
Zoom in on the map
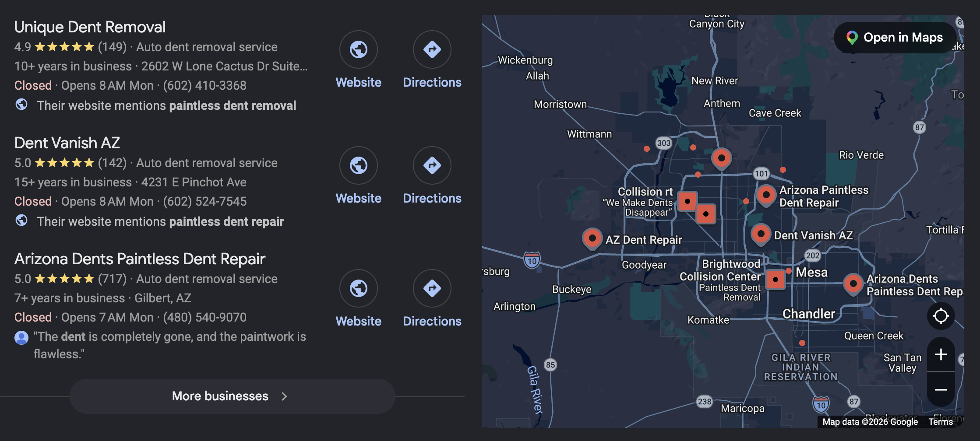pyautogui.click(x=941, y=354)
